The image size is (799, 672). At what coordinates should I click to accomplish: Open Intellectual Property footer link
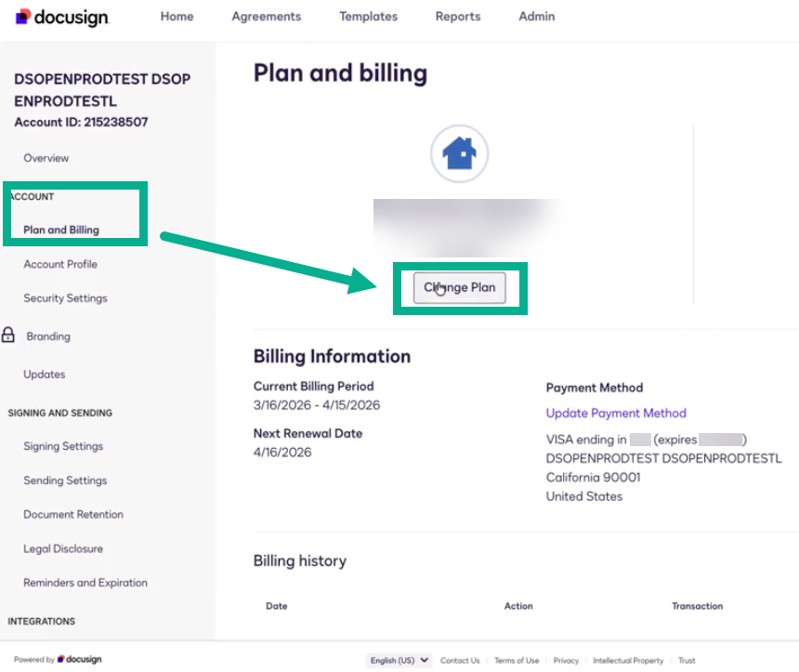[628, 660]
